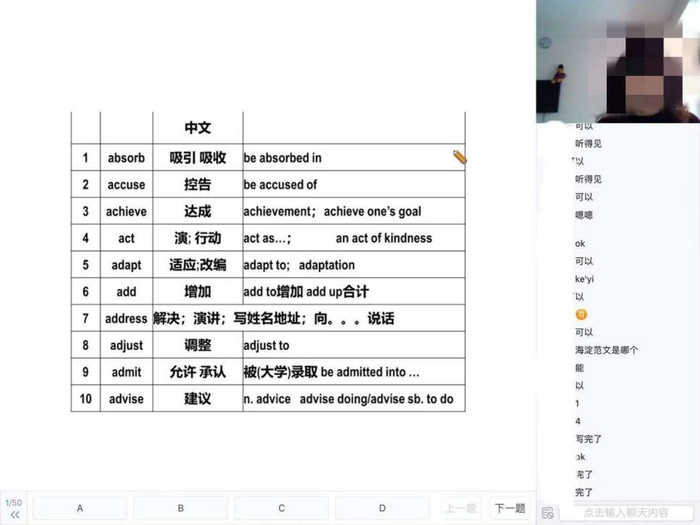Click the teacher webcam video thumbnail

618,61
